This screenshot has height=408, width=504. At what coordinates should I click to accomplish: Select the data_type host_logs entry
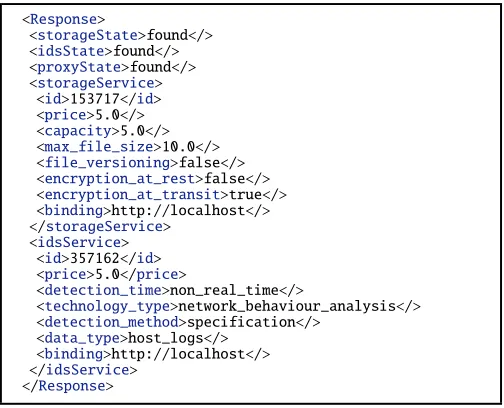click(132, 338)
